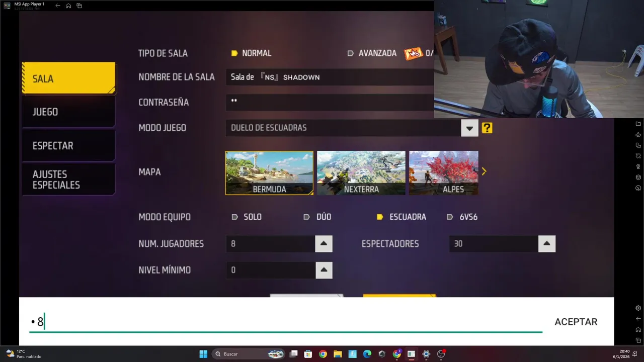Open the help icon beside Modo Juego
The image size is (644, 362).
click(487, 128)
